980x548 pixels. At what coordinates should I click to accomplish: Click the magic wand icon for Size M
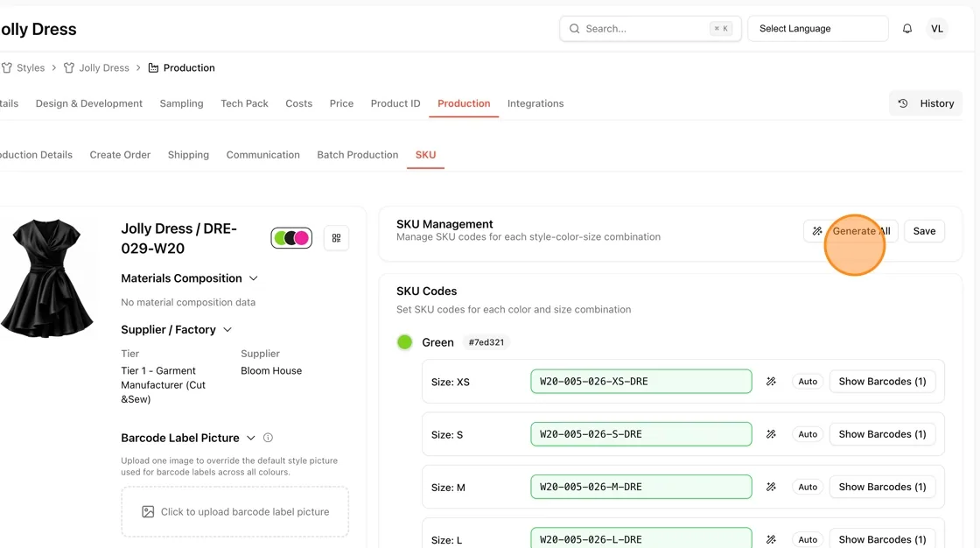(771, 487)
